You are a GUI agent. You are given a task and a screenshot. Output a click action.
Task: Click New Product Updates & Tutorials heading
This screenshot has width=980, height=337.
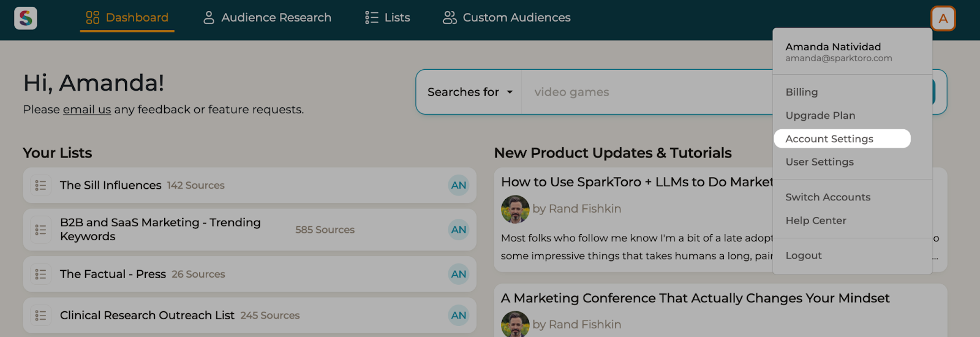pyautogui.click(x=613, y=153)
